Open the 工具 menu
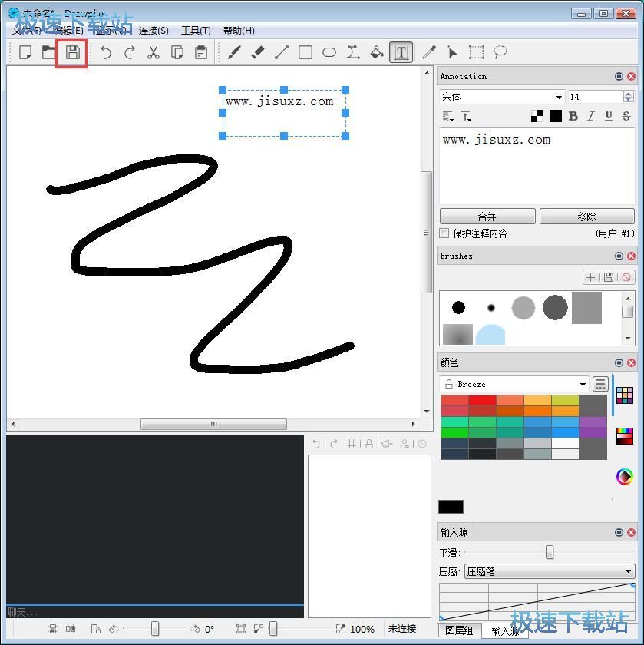This screenshot has width=644, height=645. 196,30
